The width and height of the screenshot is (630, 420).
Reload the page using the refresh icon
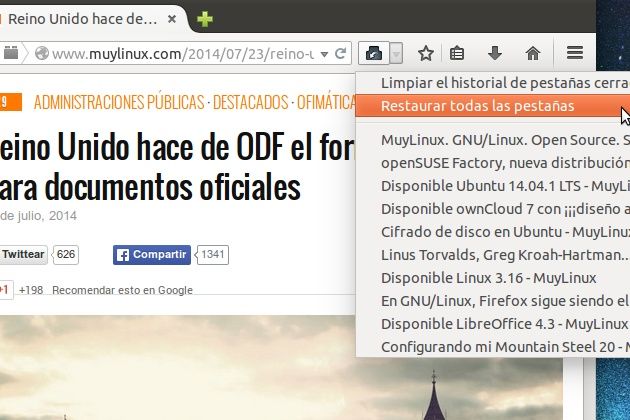pos(341,53)
